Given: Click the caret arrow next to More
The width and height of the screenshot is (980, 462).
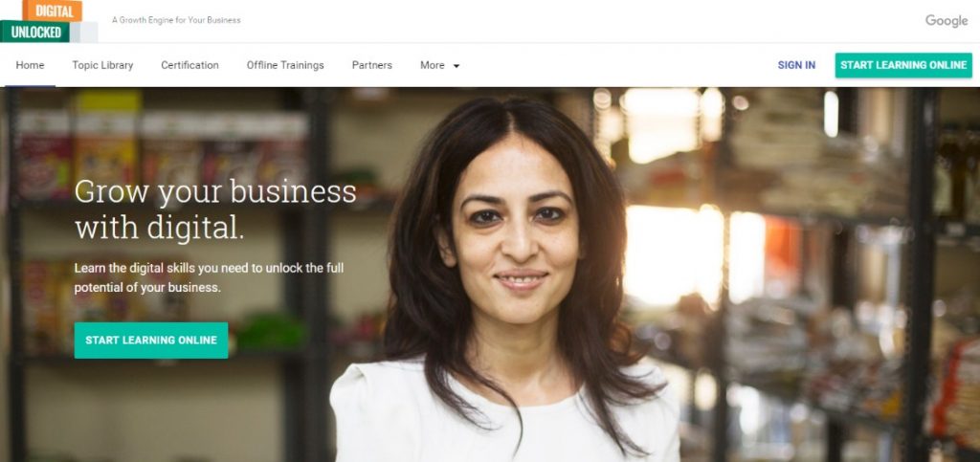Looking at the screenshot, I should 457,66.
